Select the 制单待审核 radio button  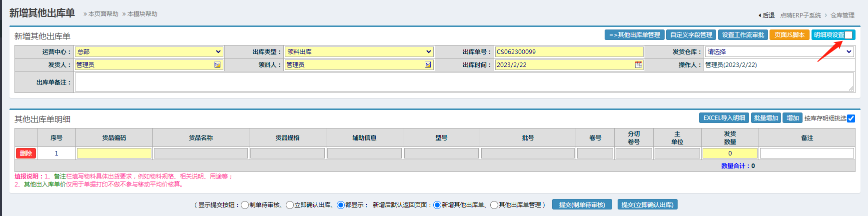click(x=245, y=205)
